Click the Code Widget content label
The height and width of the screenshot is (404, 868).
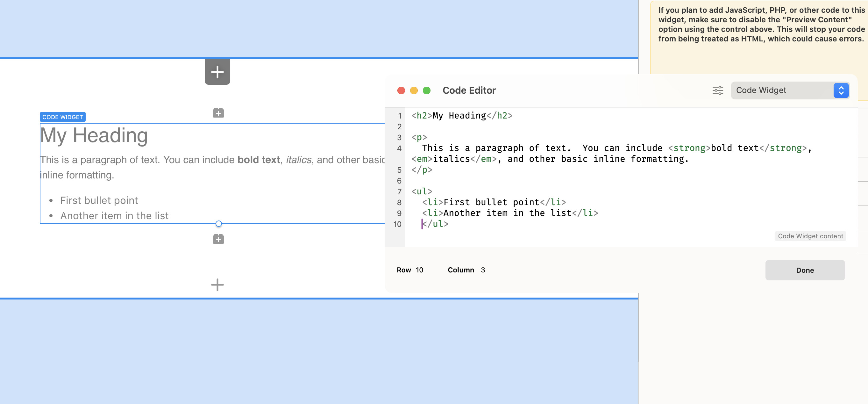[810, 236]
